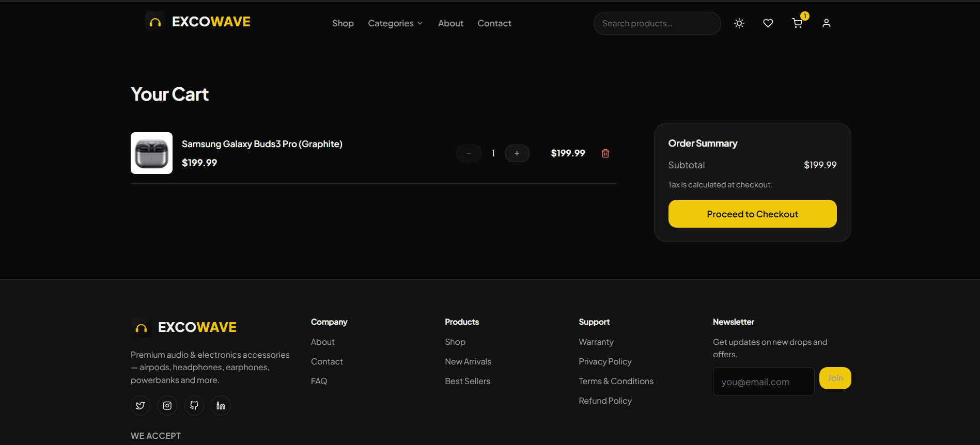Open the Instagram social icon in footer

[x=167, y=406]
